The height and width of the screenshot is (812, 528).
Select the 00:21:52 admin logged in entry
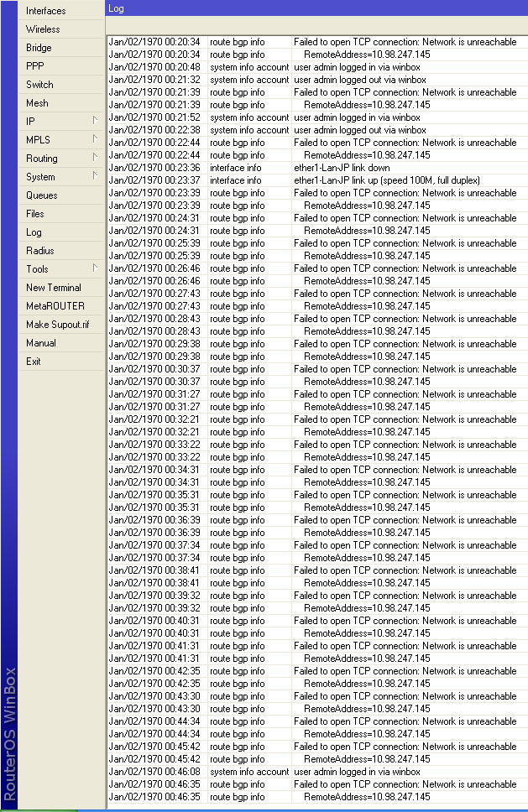[317, 117]
